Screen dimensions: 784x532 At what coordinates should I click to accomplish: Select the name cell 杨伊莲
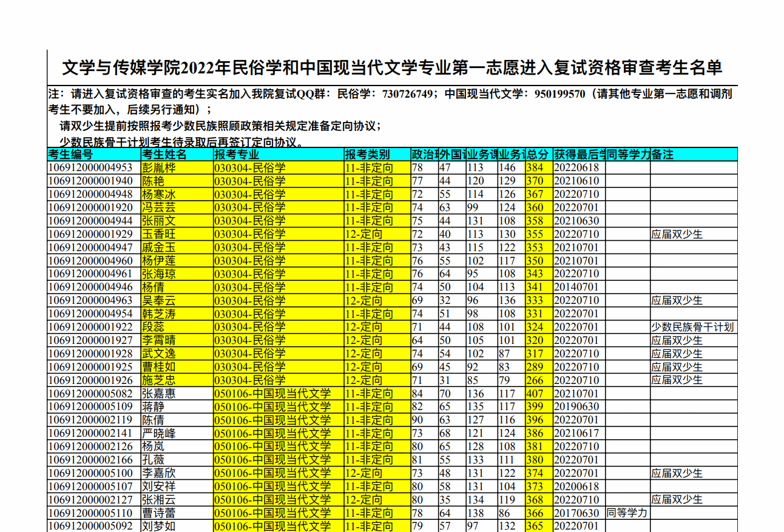(x=177, y=261)
